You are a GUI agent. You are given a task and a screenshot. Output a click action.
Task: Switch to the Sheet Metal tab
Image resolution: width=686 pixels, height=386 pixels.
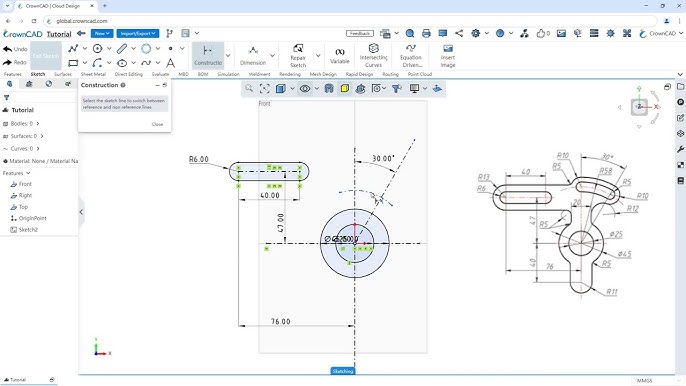pyautogui.click(x=93, y=74)
